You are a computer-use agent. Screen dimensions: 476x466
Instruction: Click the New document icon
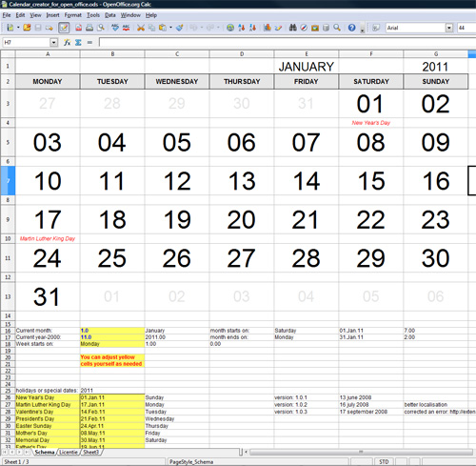pyautogui.click(x=10, y=28)
